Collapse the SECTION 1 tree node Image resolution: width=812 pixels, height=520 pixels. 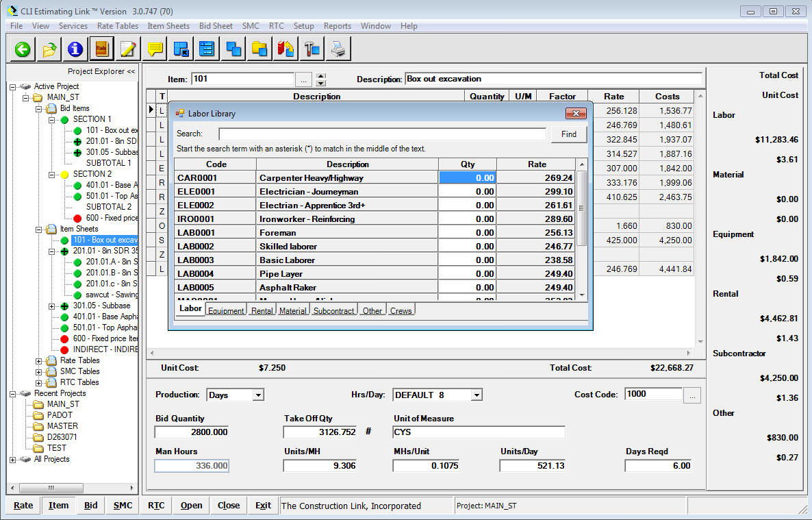click(51, 119)
